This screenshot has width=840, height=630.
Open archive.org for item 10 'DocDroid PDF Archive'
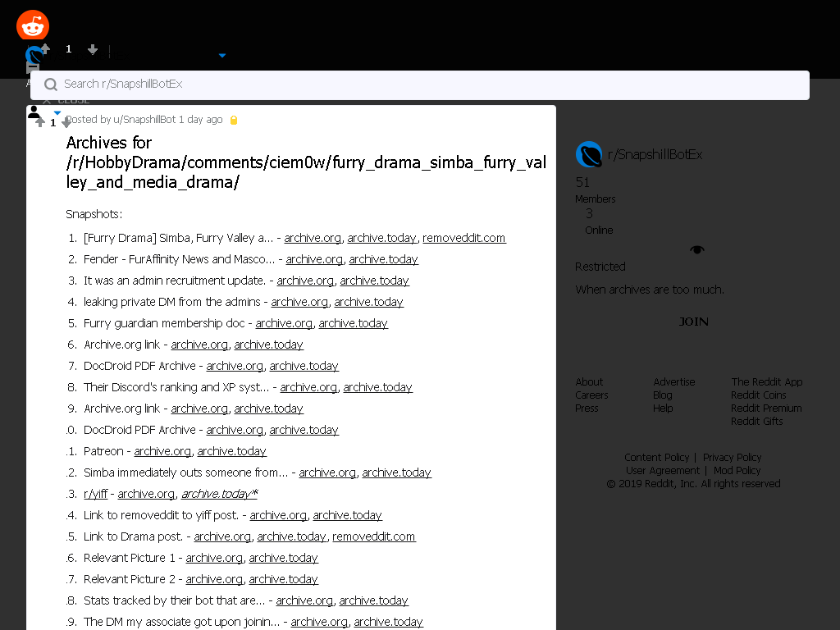[x=235, y=430]
